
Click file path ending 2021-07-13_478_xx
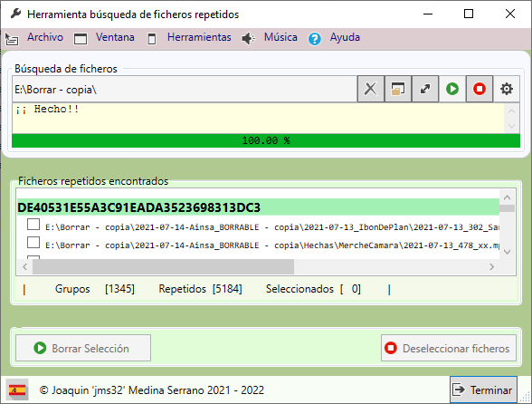pyautogui.click(x=272, y=245)
